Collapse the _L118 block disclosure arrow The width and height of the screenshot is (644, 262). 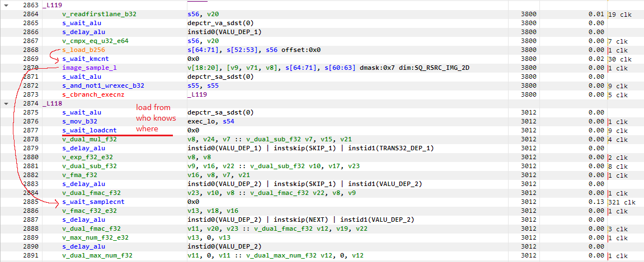(6, 103)
